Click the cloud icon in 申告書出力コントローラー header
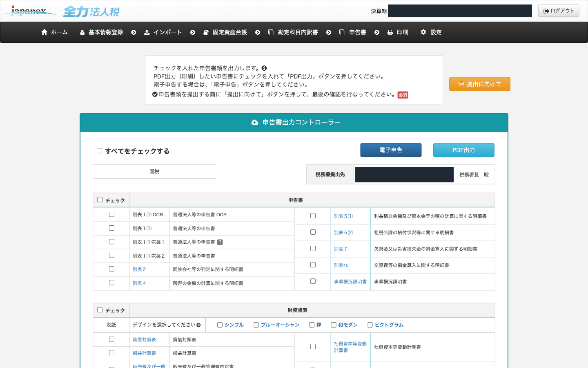This screenshot has width=588, height=368. [255, 122]
